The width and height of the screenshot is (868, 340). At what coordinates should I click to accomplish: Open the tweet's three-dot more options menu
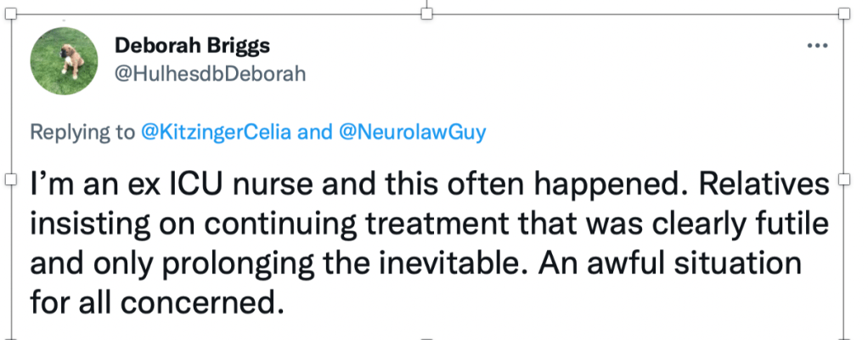(x=817, y=46)
